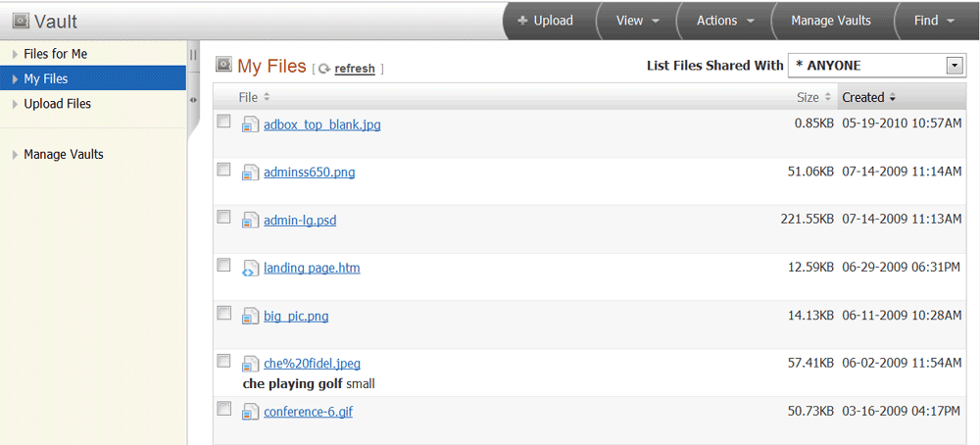Click the Vault safe icon in header
The height and width of the screenshot is (445, 980).
pos(21,22)
